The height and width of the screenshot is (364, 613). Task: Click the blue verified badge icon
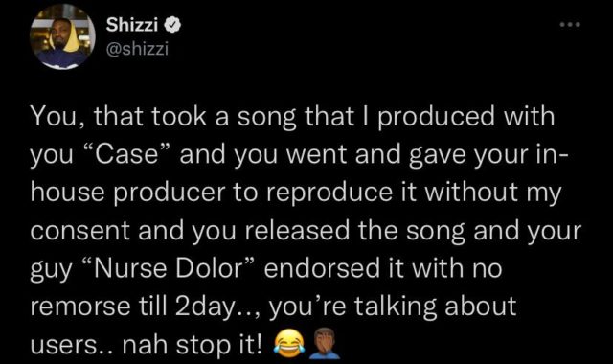[172, 26]
